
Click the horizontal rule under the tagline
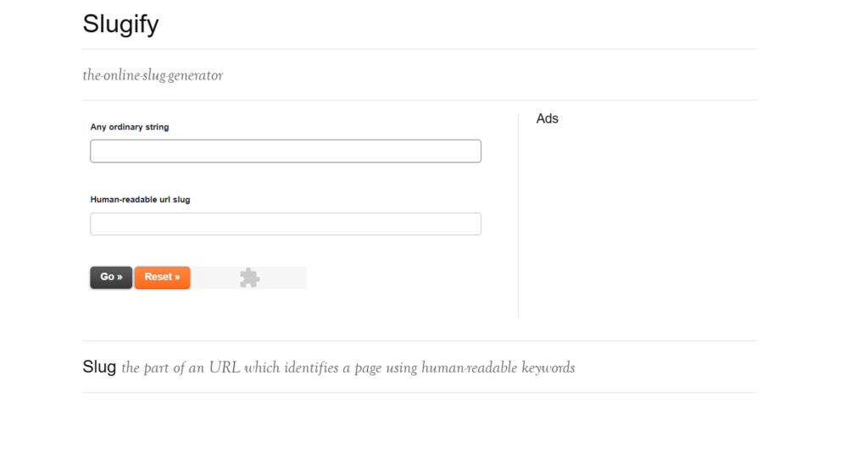[420, 100]
